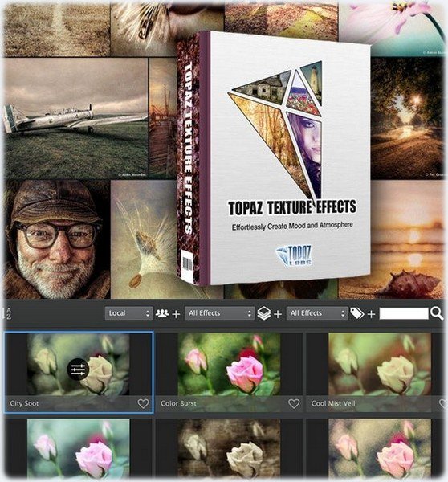
Task: Click the plus next to the layers icon
Action: [278, 314]
